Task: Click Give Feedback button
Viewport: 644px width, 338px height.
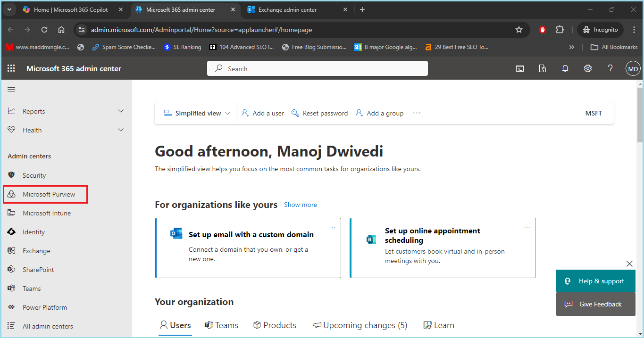Action: tap(595, 304)
